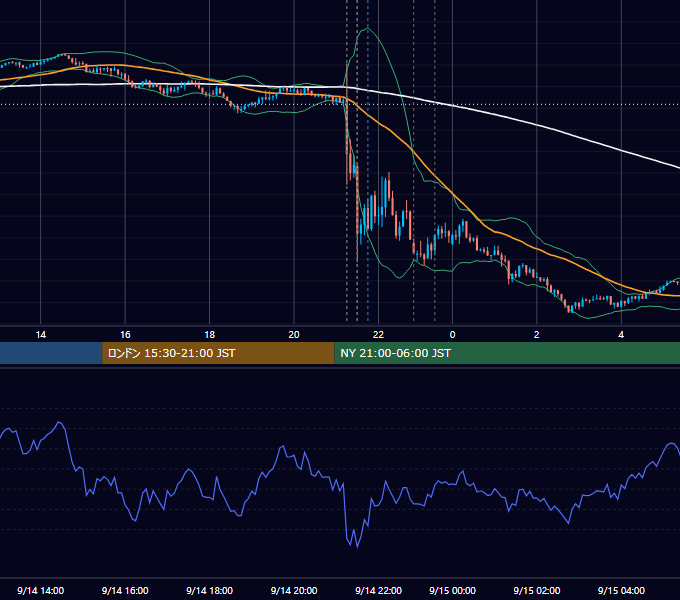The width and height of the screenshot is (680, 600).
Task: Click the 9/15 02:00 date label
Action: (536, 590)
